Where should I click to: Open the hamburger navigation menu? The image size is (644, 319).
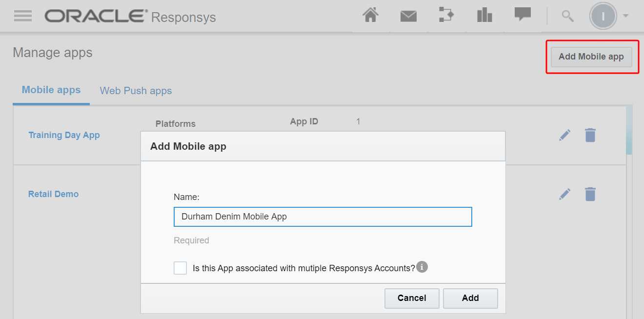click(x=23, y=16)
